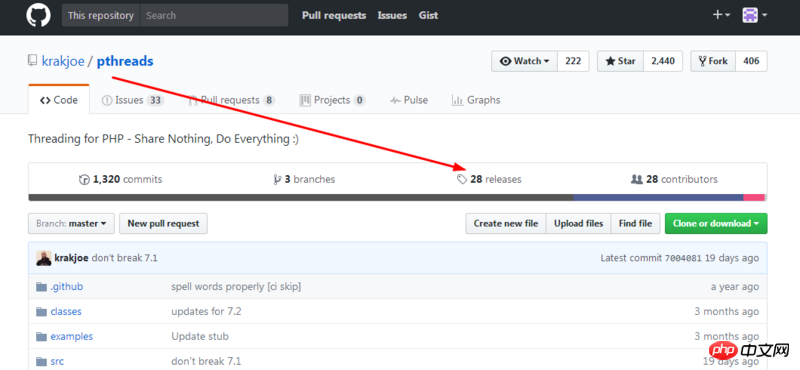Open the Watch dropdown button
The height and width of the screenshot is (370, 800).
[524, 61]
